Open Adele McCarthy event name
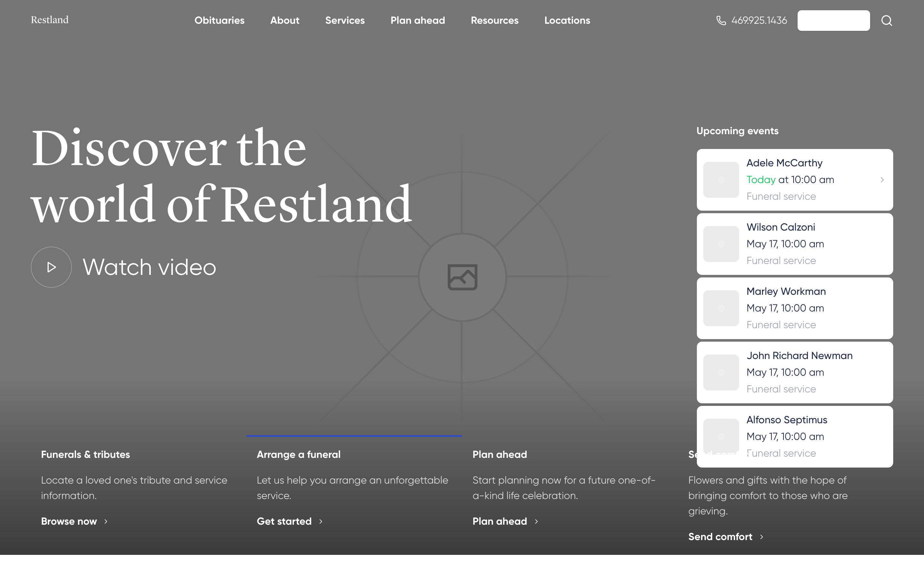 [x=784, y=163]
